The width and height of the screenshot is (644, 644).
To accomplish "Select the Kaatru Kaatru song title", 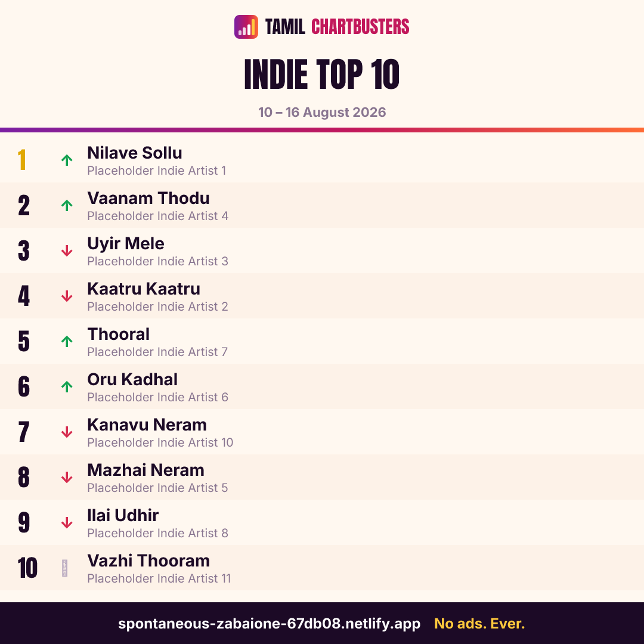I will pos(144,289).
